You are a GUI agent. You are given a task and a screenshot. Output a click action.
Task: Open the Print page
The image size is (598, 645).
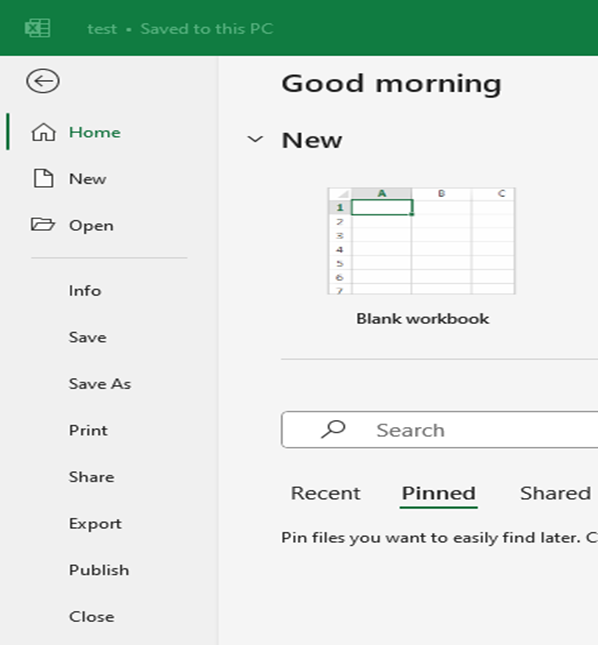88,430
